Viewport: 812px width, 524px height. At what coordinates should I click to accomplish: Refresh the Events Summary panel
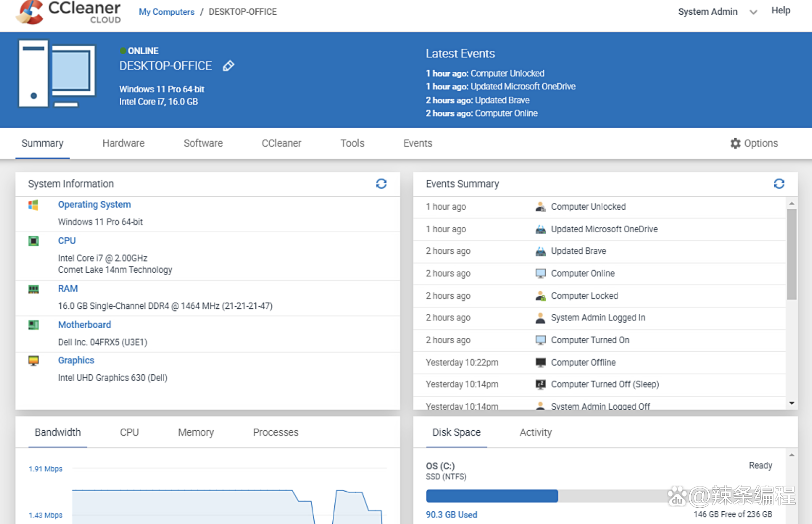(779, 184)
